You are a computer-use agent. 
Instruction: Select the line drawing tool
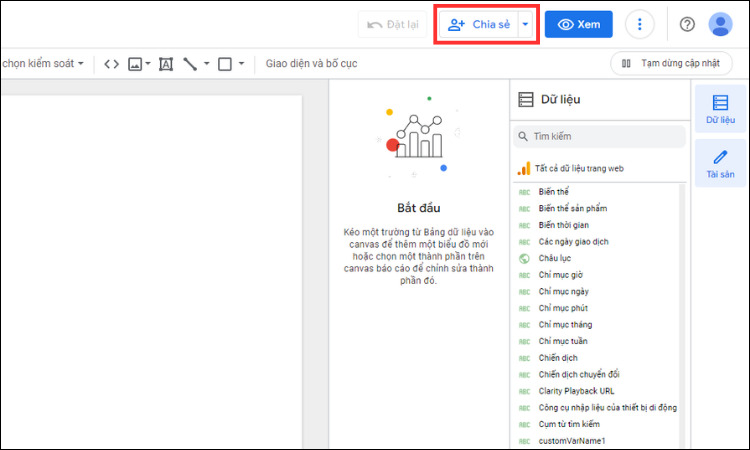(190, 64)
